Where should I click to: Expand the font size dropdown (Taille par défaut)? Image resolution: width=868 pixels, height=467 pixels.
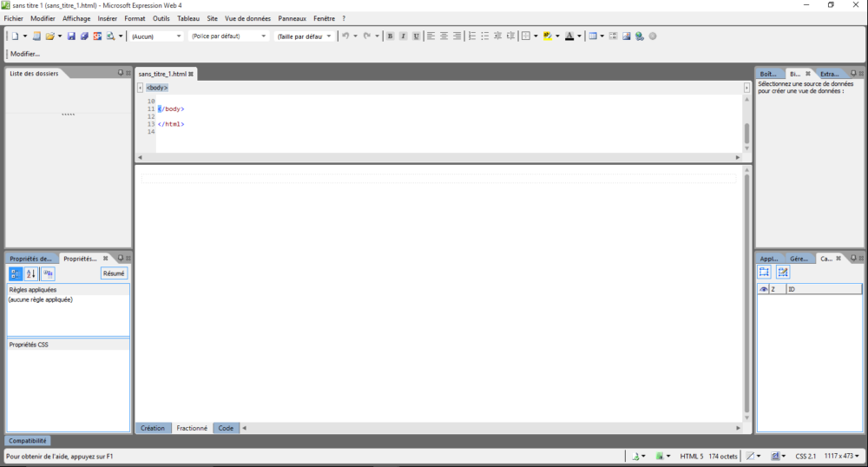click(304, 36)
